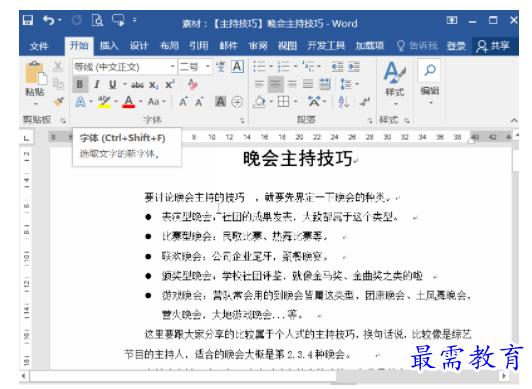The width and height of the screenshot is (532, 389).
Task: Cut the selection with the scissors icon
Action: [x=58, y=66]
